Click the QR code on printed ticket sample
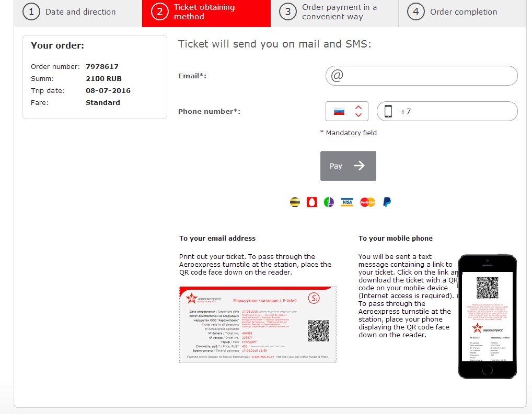Screen dimensions: 532x414 click(x=318, y=330)
